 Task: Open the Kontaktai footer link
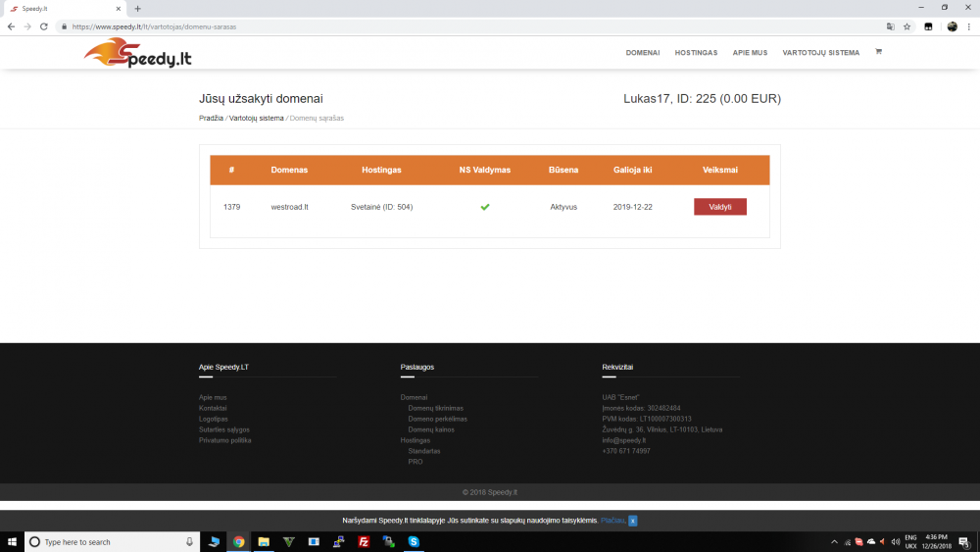coord(213,408)
